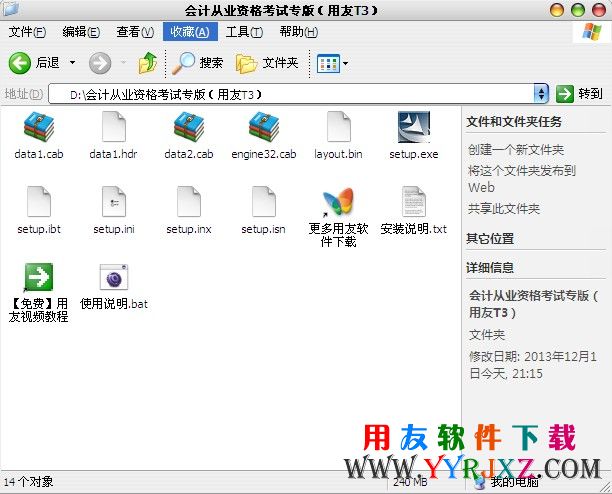Click the Windows logo throbber
Image resolution: width=612 pixels, height=494 pixels.
pos(592,32)
